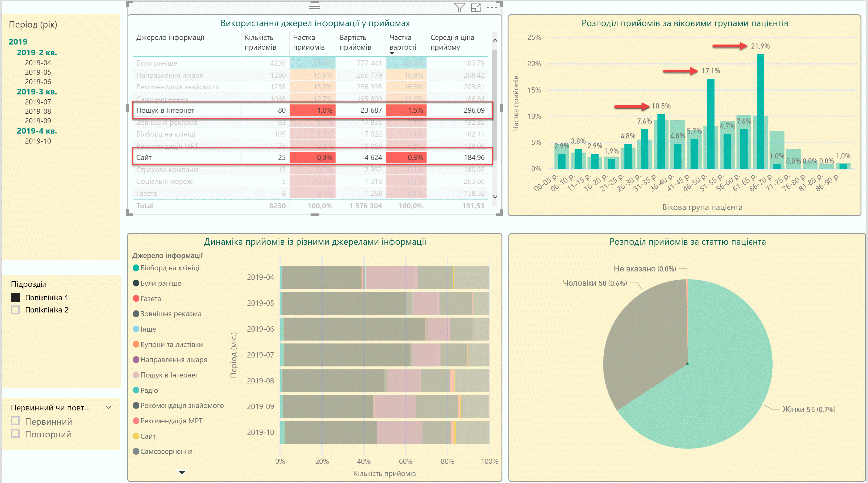Click the Білборд на клініці legend marker
The height and width of the screenshot is (483, 868).
pyautogui.click(x=136, y=268)
